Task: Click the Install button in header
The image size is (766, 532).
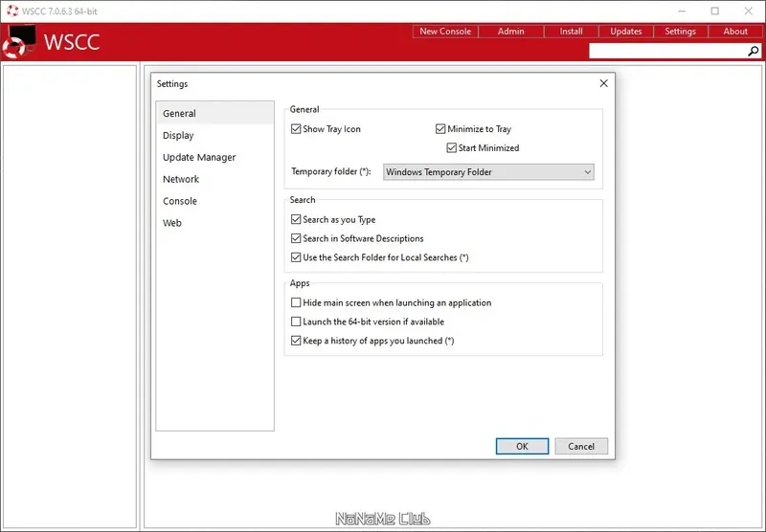Action: click(571, 32)
